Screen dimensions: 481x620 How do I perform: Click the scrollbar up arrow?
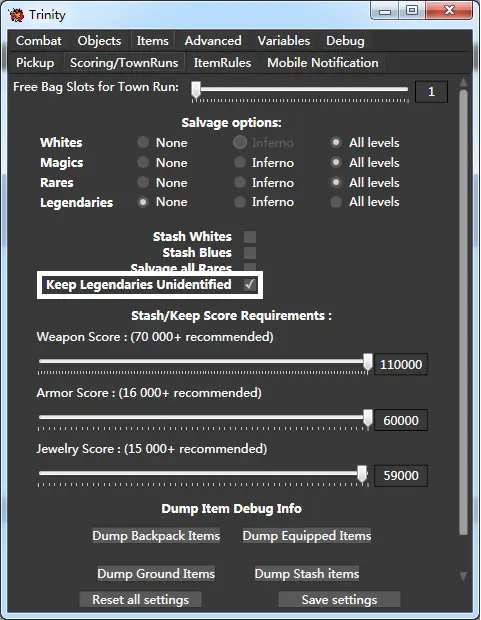(x=464, y=82)
